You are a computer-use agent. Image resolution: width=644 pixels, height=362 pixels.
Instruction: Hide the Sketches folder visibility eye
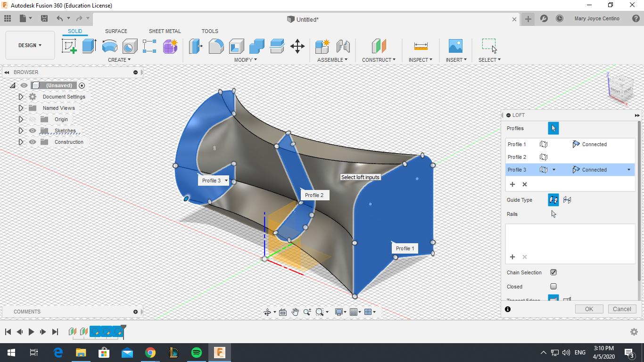click(x=32, y=131)
